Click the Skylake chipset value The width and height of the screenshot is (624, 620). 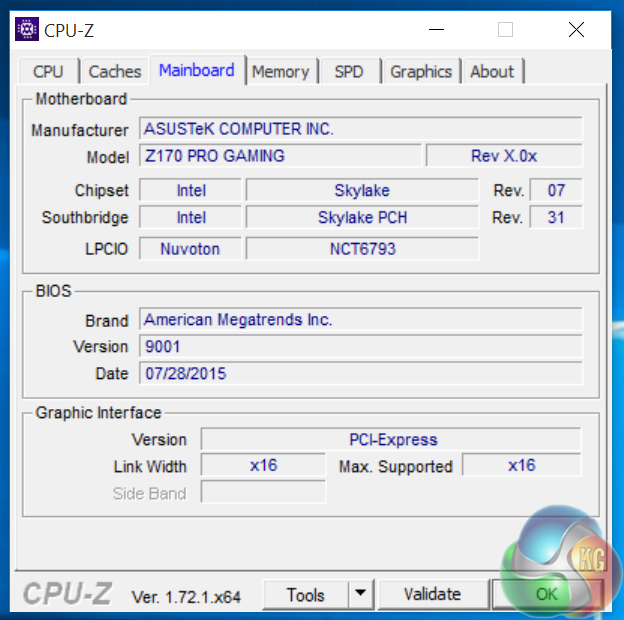coord(362,190)
